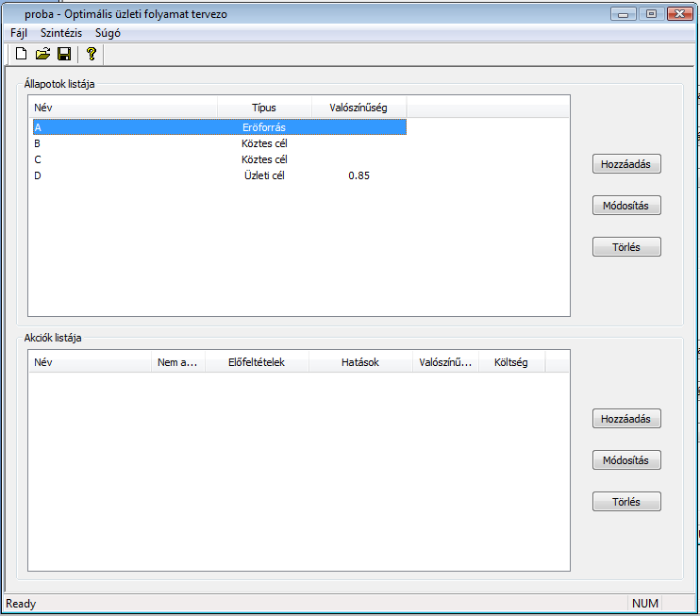
Task: Click the 0.85 probability value
Action: [x=358, y=175]
